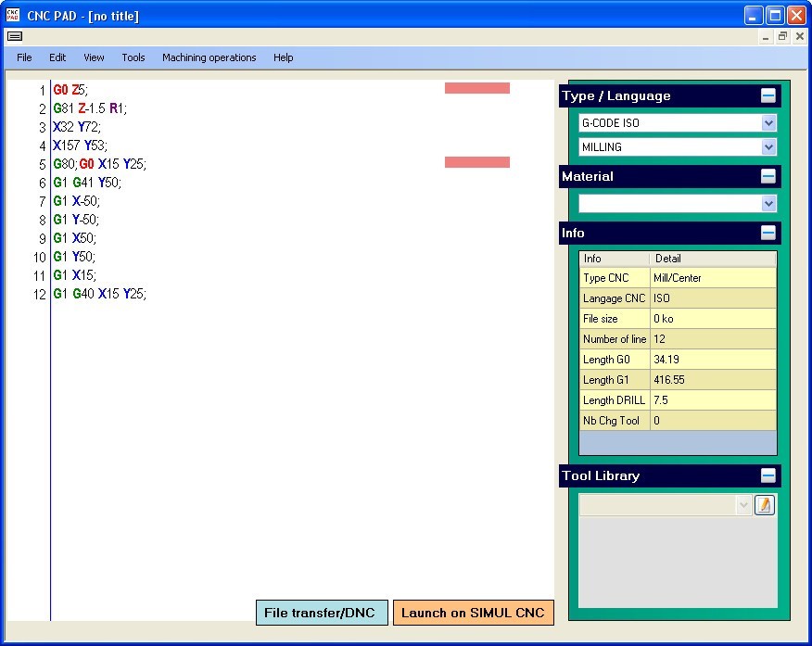Image resolution: width=812 pixels, height=646 pixels.
Task: Click the small page icon below the title bar
Action: [x=14, y=36]
